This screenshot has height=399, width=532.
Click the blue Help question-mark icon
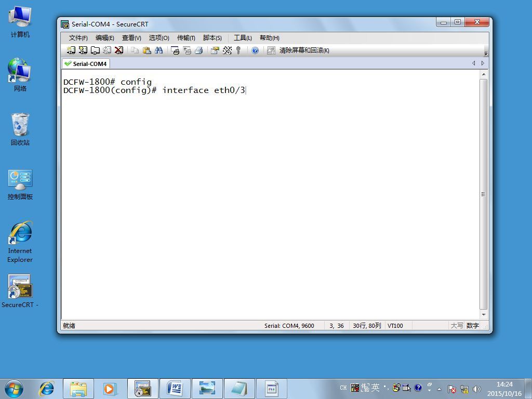(x=255, y=50)
